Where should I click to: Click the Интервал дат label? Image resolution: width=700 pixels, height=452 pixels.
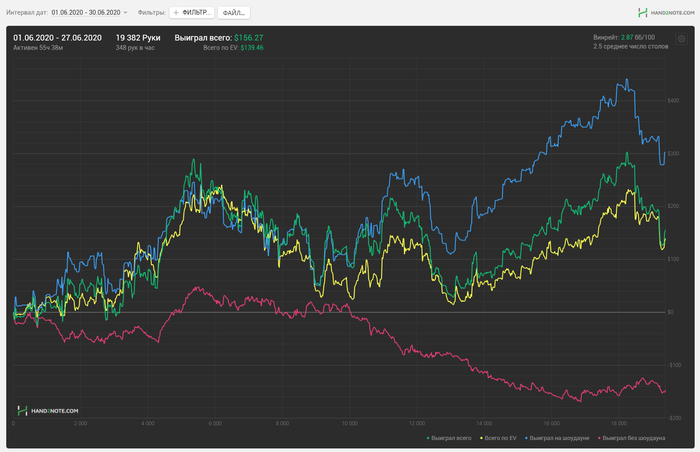click(27, 13)
